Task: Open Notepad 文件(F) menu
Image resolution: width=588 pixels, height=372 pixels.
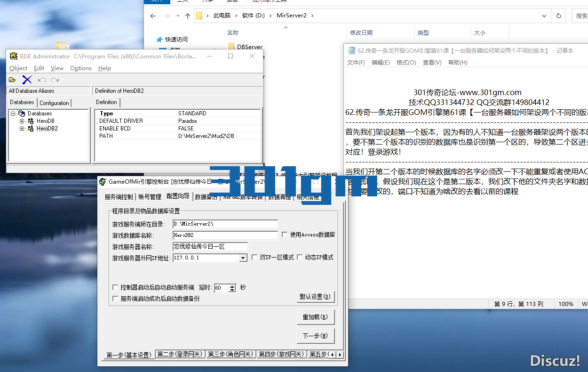Action: point(356,62)
